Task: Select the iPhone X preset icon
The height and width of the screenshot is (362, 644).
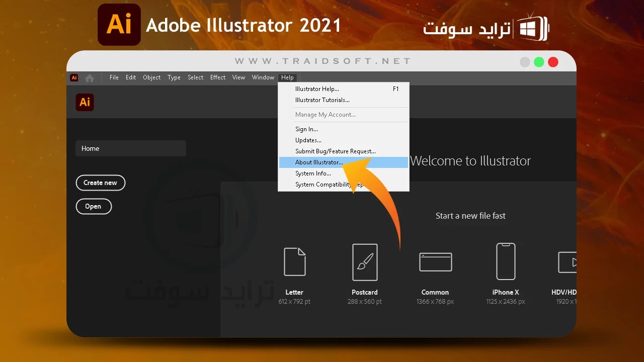Action: click(x=506, y=261)
